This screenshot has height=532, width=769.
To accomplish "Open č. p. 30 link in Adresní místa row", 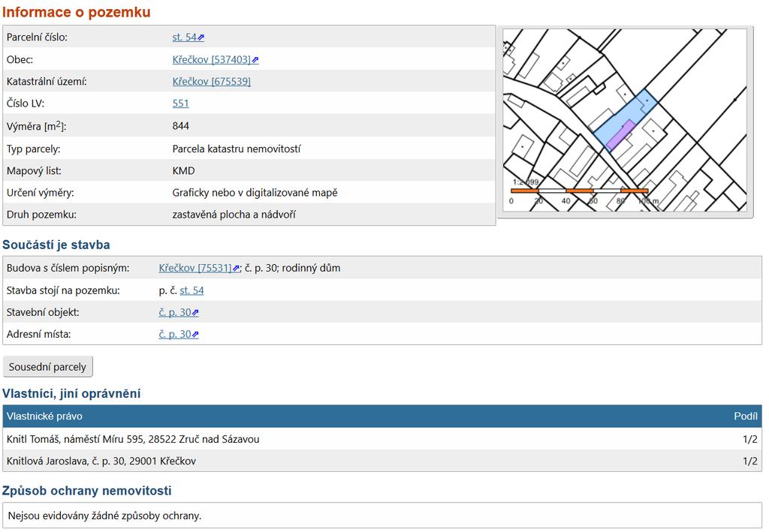I will point(175,334).
